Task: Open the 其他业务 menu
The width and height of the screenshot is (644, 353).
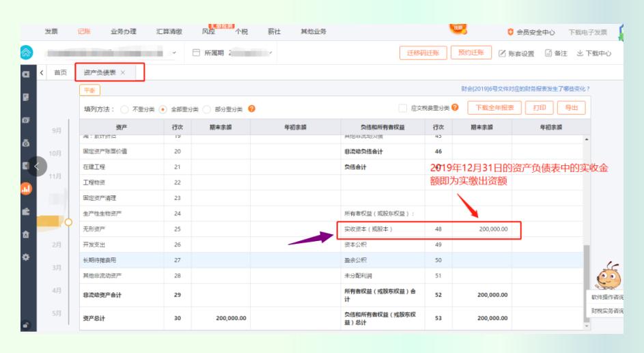Action: click(x=313, y=31)
